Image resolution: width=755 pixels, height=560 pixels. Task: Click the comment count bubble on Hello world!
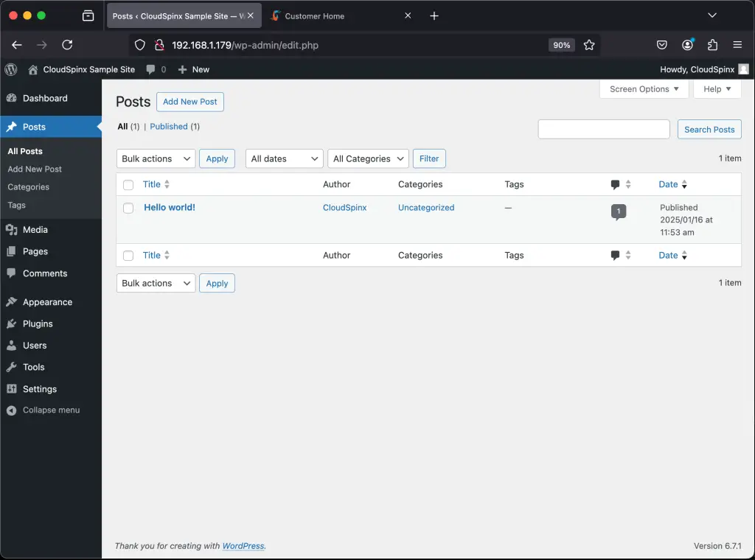tap(618, 211)
